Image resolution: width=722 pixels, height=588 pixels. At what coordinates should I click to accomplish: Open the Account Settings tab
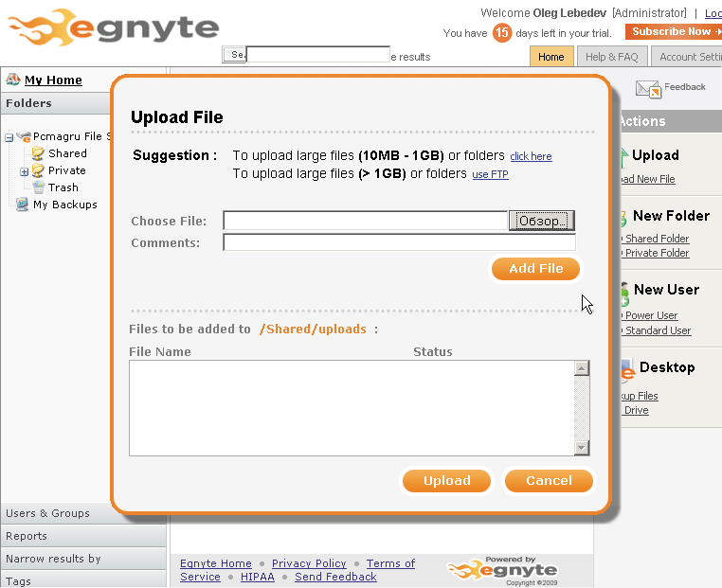click(687, 57)
